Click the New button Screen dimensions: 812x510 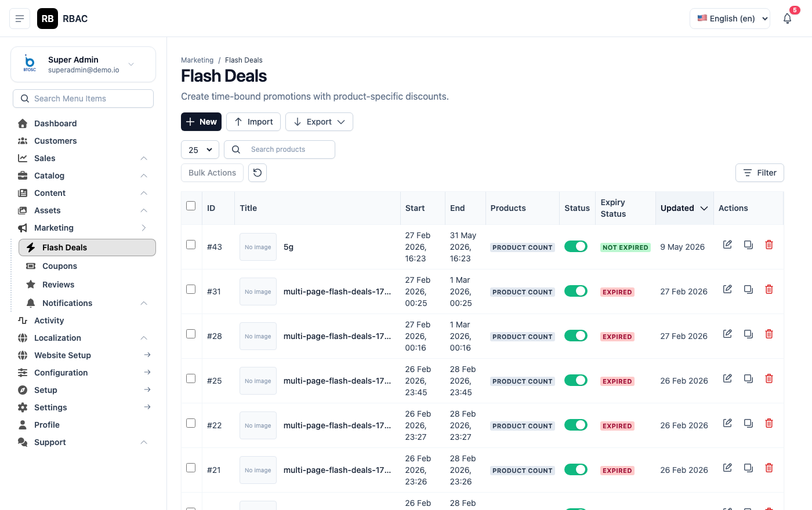coord(201,122)
